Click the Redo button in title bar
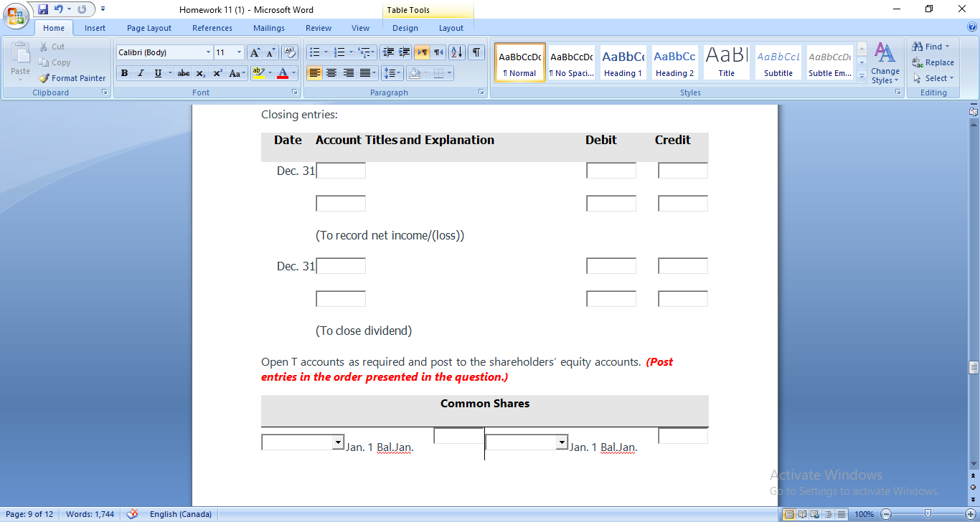980x522 pixels. point(82,9)
